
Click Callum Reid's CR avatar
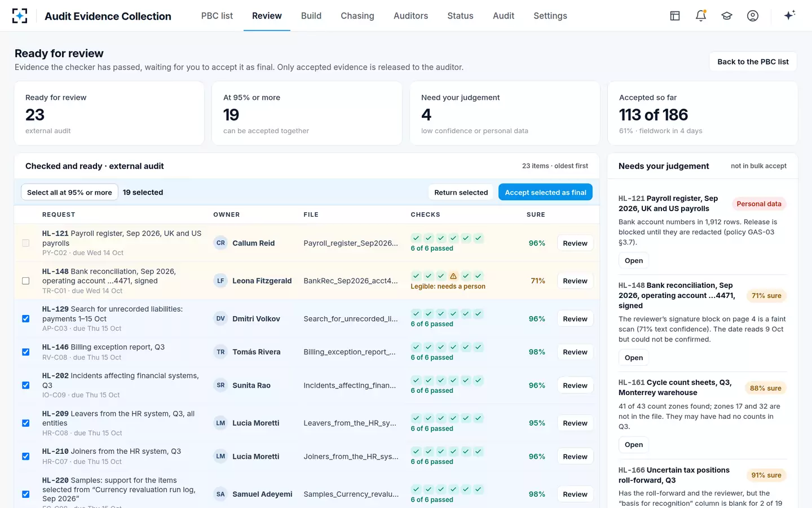tap(220, 243)
